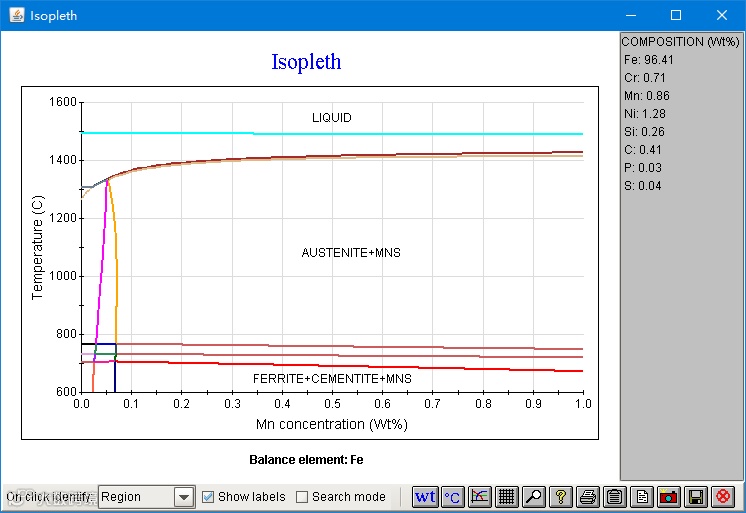
Task: Click the Isopleth chart title
Action: [x=306, y=61]
